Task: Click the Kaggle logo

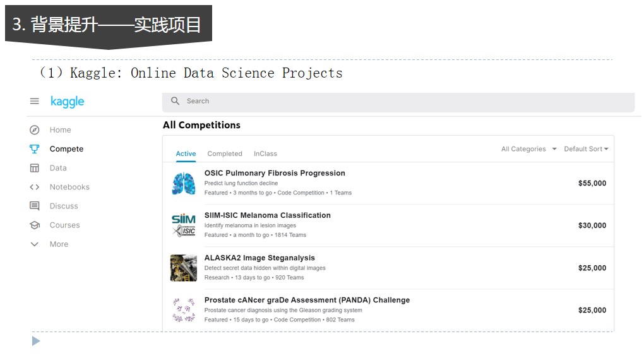Action: (68, 102)
